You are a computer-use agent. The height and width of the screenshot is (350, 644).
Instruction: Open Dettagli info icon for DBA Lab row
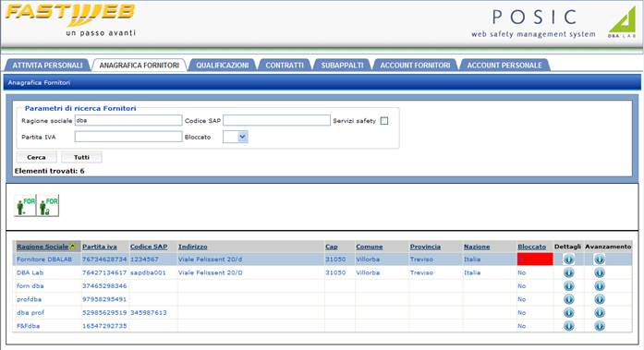568,272
